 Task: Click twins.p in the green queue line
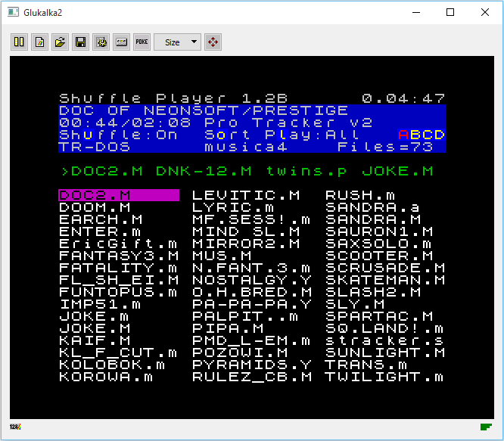[x=306, y=171]
